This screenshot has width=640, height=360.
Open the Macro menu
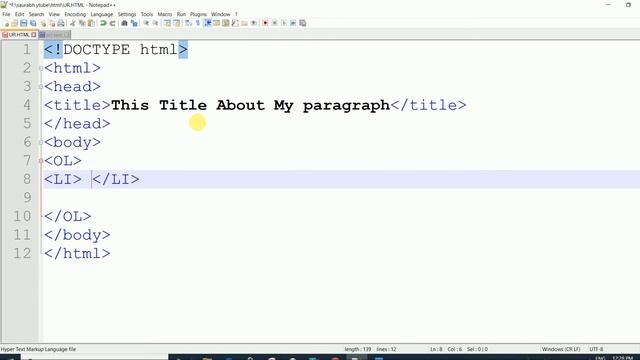164,14
